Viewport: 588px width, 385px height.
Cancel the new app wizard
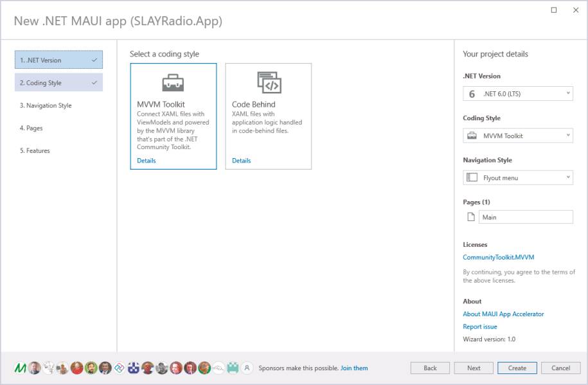560,368
